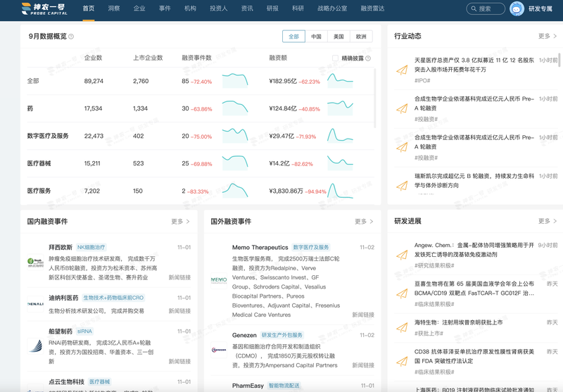Open the user avatar icon

(x=517, y=8)
